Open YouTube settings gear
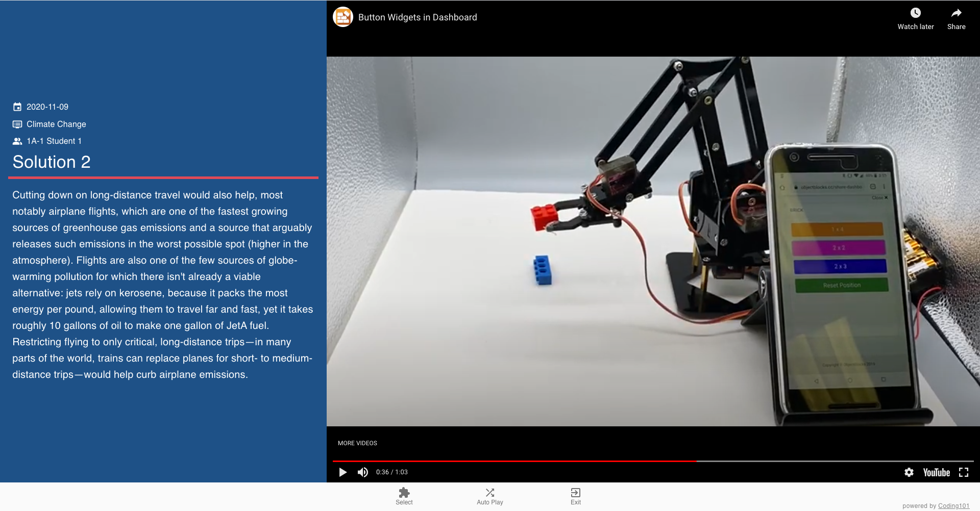The height and width of the screenshot is (511, 980). [x=909, y=472]
